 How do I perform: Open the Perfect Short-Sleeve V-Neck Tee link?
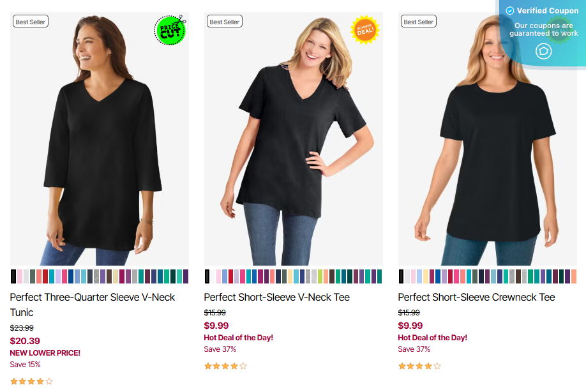276,297
